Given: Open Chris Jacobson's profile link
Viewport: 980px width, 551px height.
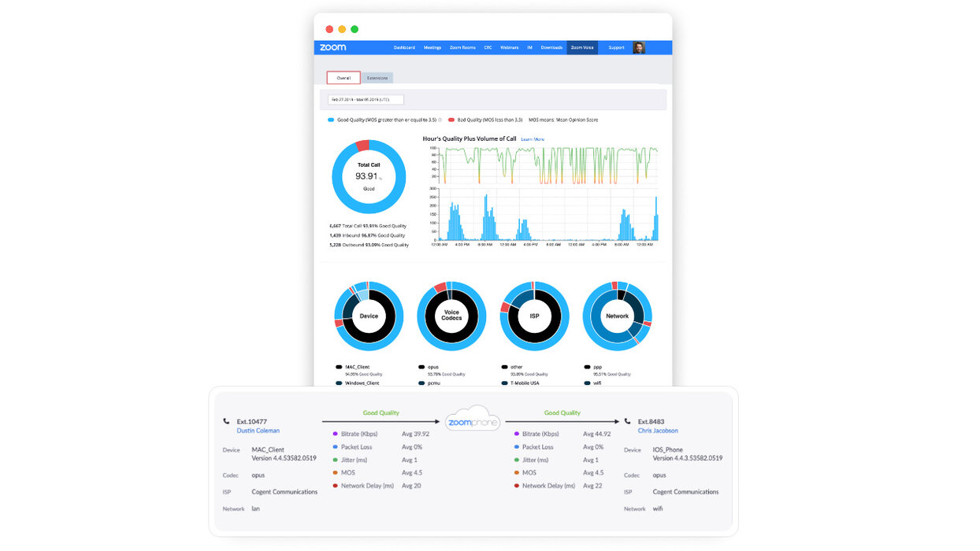Looking at the screenshot, I should pyautogui.click(x=658, y=431).
